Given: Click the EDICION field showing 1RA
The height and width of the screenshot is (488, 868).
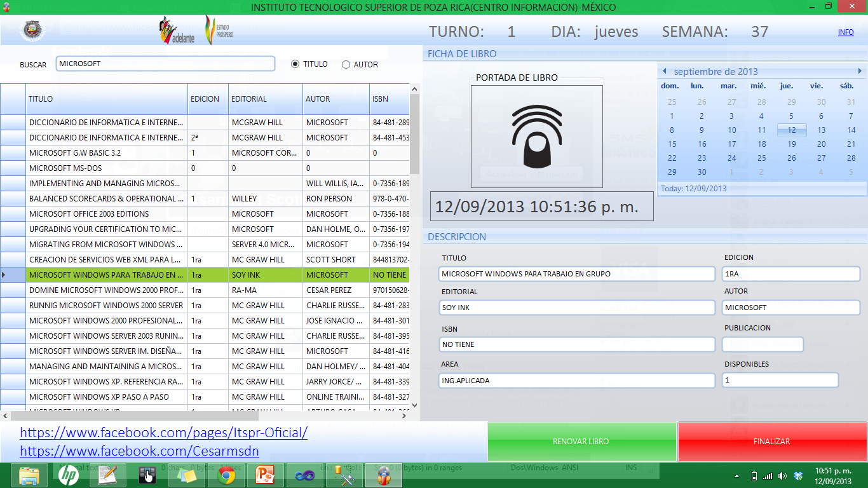Looking at the screenshot, I should 791,274.
